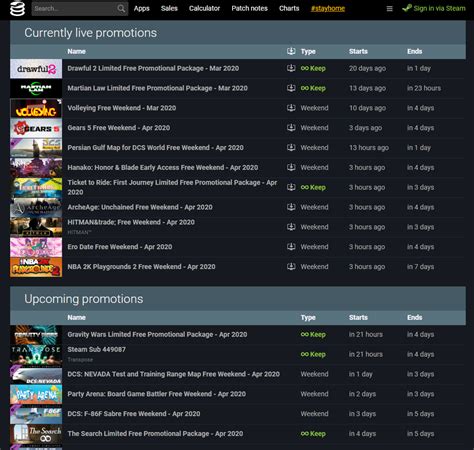Click Sign in via Steam
Image resolution: width=474 pixels, height=450 pixels.
434,8
